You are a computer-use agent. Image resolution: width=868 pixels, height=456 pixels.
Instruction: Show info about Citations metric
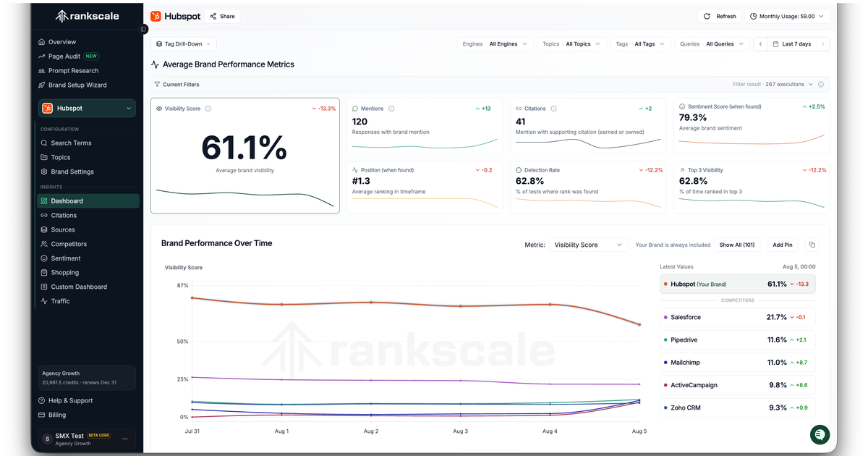[553, 109]
